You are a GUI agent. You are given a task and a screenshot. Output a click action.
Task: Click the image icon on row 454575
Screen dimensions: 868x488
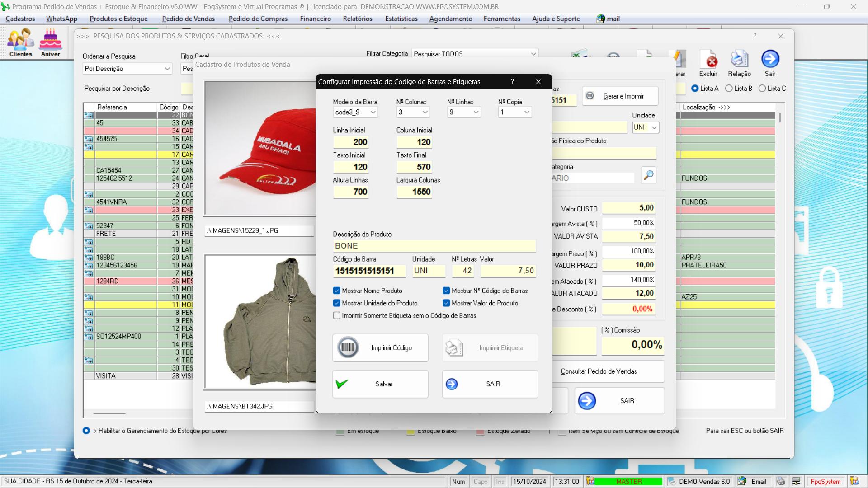click(x=89, y=139)
